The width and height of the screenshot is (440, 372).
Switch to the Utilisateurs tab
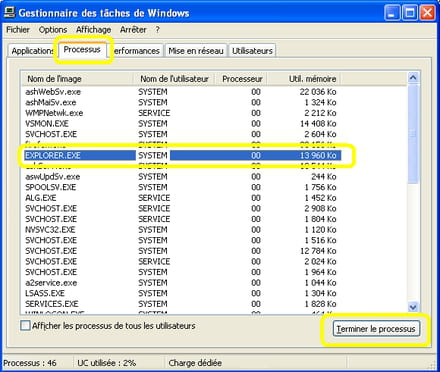click(252, 51)
